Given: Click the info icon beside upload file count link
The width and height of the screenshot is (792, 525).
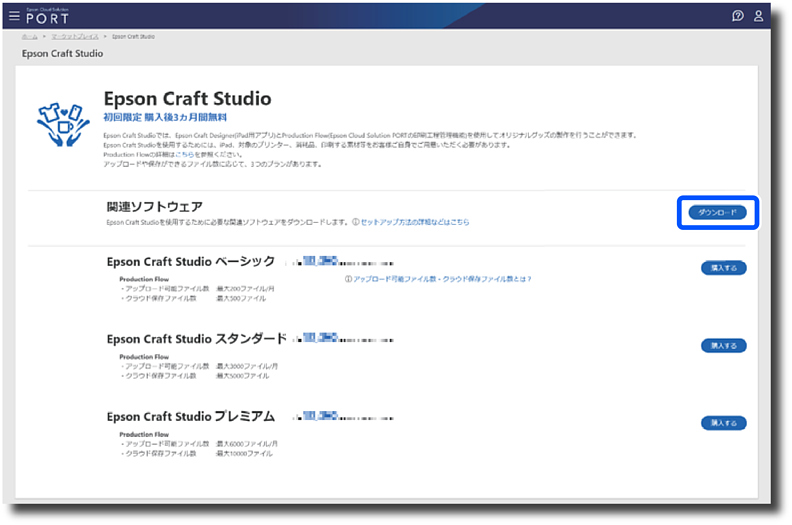Looking at the screenshot, I should 347,279.
